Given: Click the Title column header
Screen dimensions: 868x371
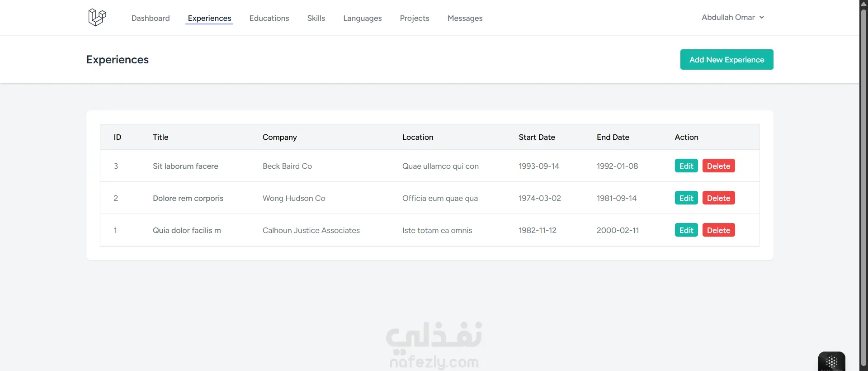Looking at the screenshot, I should pyautogui.click(x=160, y=137).
